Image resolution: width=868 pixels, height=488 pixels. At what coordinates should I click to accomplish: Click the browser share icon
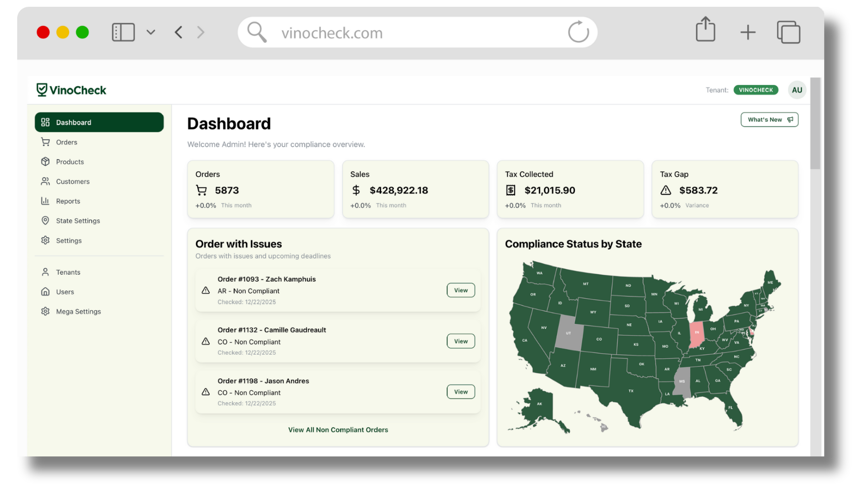pos(705,30)
